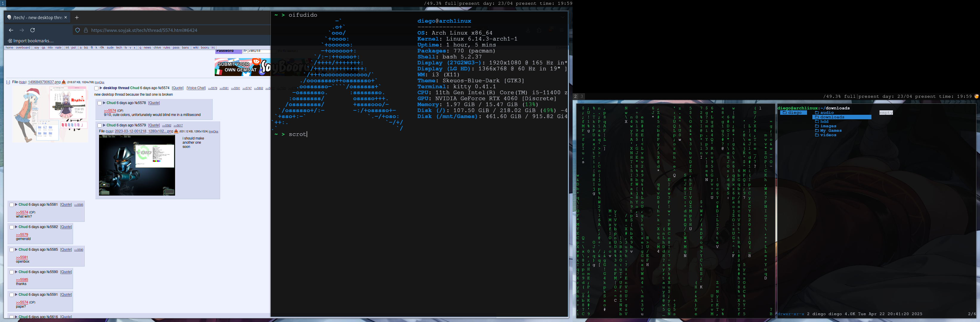
Task: Tick the checkbox for post №5591
Action: 12,295
